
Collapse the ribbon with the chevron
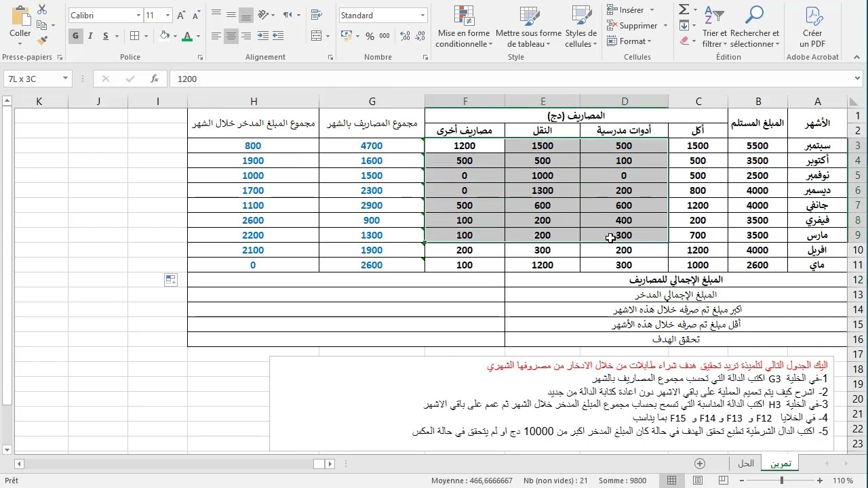coord(857,58)
